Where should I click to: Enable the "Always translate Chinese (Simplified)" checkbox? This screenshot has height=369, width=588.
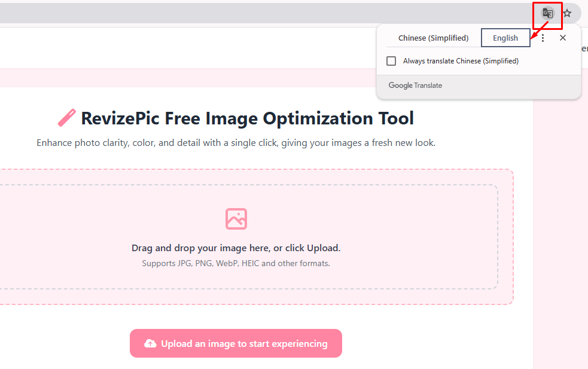click(391, 60)
